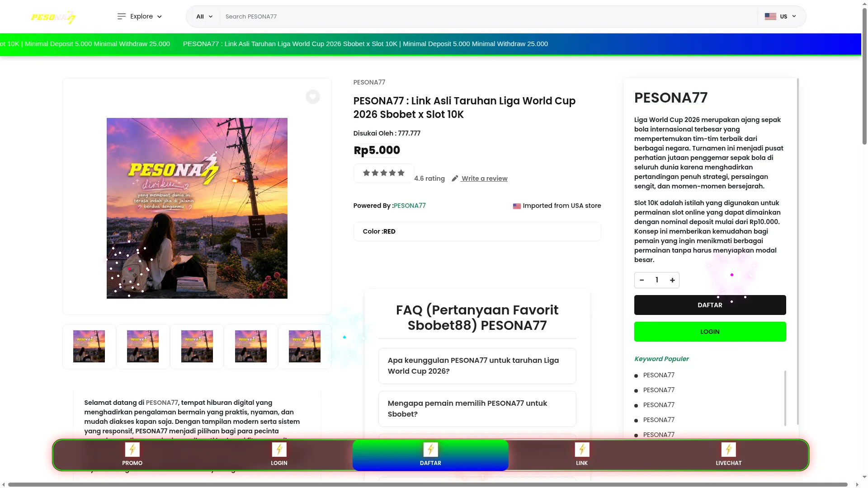The image size is (868, 488).
Task: Expand FAQ about keunggulan PESONA77 Liga World Cup
Action: click(477, 366)
